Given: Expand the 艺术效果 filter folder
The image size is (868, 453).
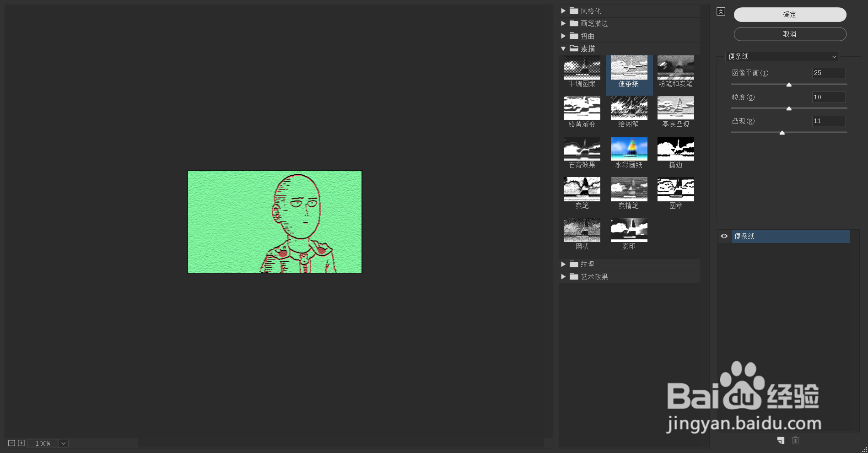Looking at the screenshot, I should pyautogui.click(x=563, y=276).
